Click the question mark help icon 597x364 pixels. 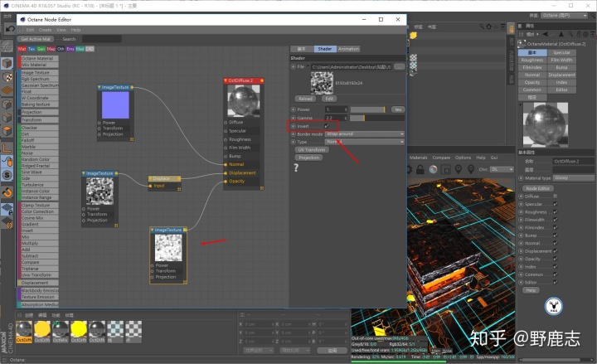tap(296, 167)
